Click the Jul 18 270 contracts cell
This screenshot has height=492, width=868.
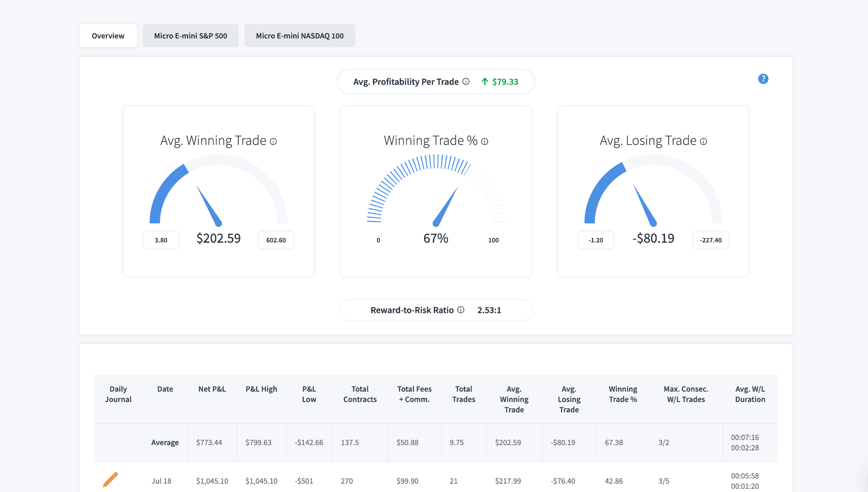click(x=347, y=481)
